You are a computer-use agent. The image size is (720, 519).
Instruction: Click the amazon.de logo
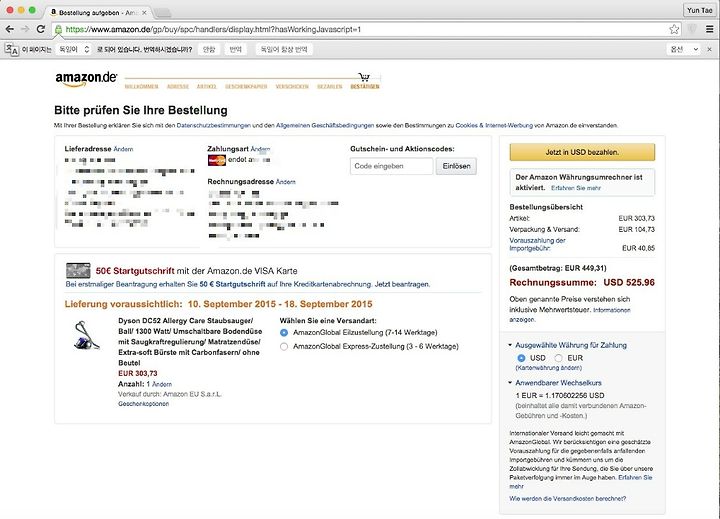click(x=86, y=79)
